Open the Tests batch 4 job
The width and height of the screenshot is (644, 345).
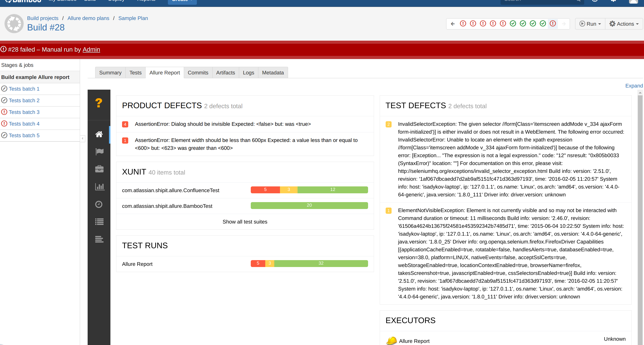(x=24, y=124)
